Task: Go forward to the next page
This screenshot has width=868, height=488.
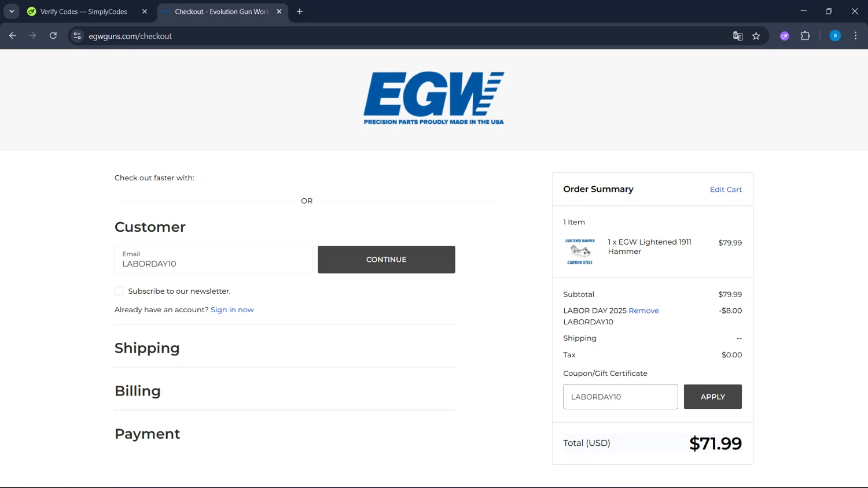Action: [x=33, y=36]
